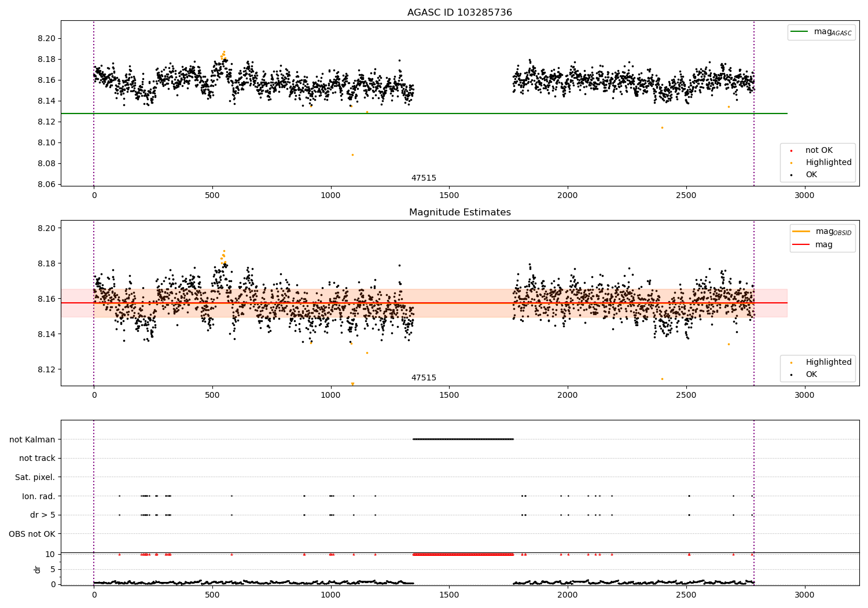
Task: Click the 8.06 tick in the AGASC ID plot
Action: (46, 185)
